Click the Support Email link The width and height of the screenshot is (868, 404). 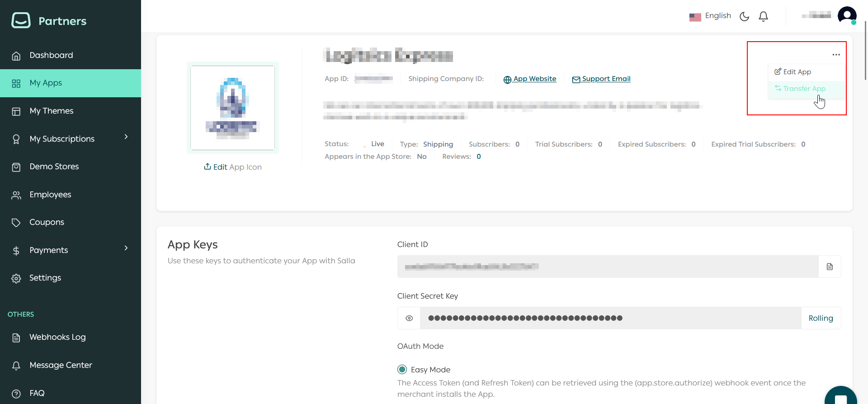point(606,79)
